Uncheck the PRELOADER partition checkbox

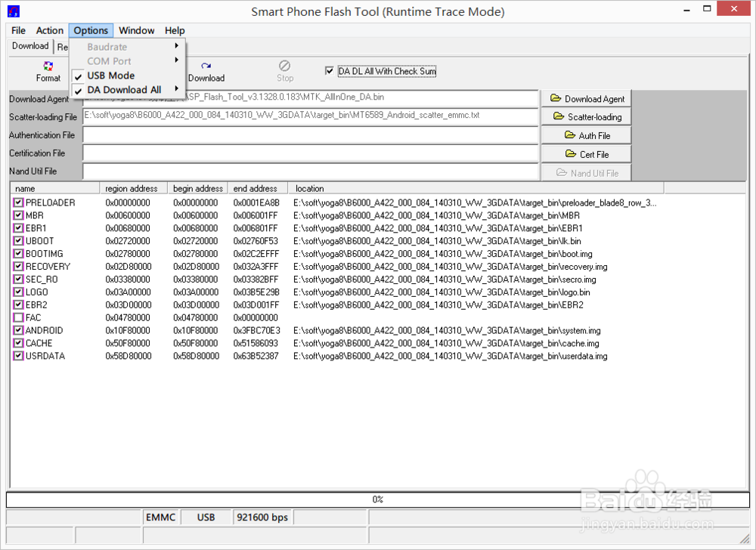[18, 202]
